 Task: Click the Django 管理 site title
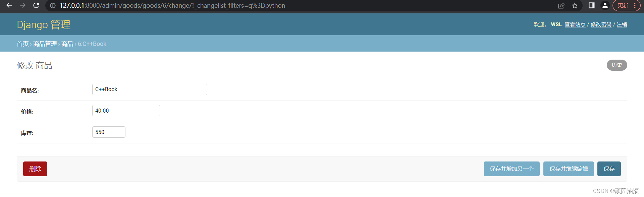point(44,25)
